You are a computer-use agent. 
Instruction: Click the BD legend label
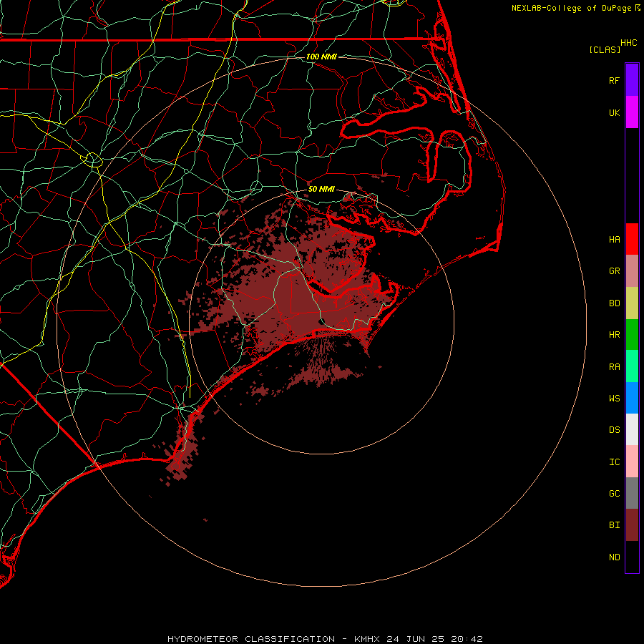tap(614, 303)
